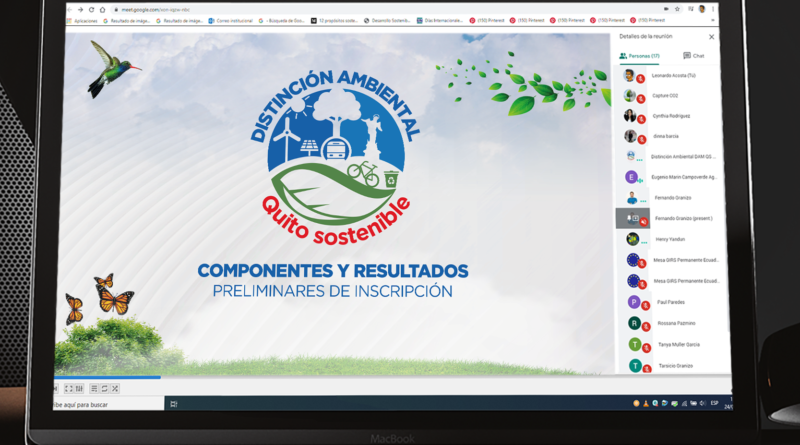Click the dark green R avatar of Rossana

pyautogui.click(x=634, y=323)
